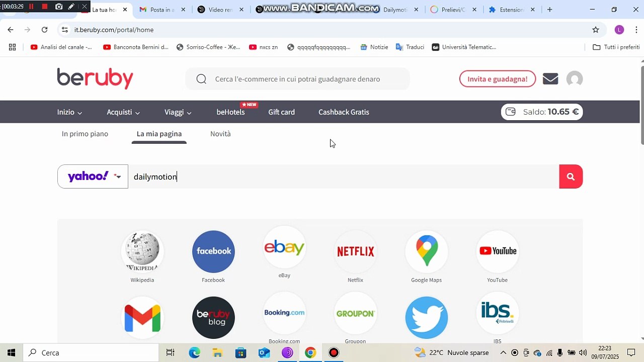644x362 pixels.
Task: Pause the Bandicam recording
Action: click(x=31, y=7)
